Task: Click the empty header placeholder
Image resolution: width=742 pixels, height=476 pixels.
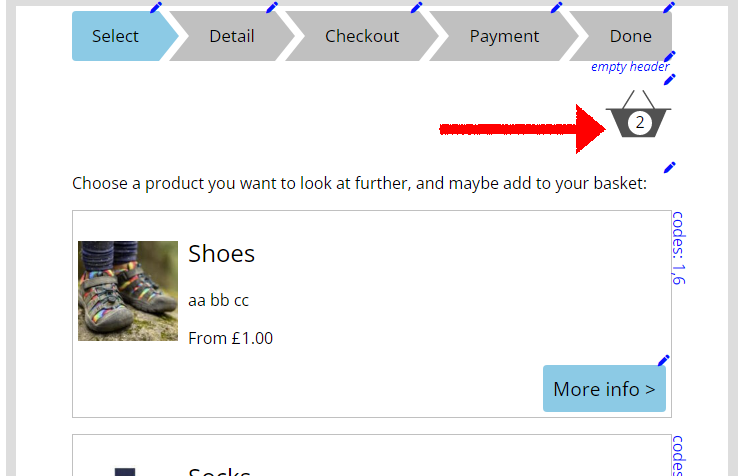Action: point(629,67)
